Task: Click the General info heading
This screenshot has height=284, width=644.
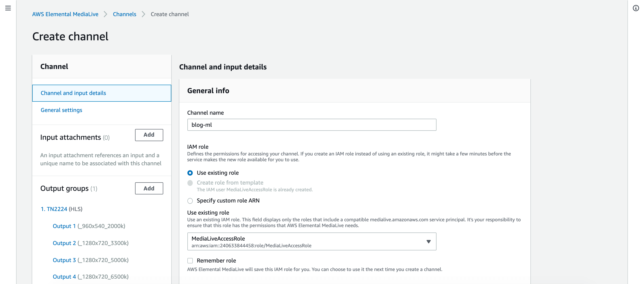Action: (x=208, y=90)
